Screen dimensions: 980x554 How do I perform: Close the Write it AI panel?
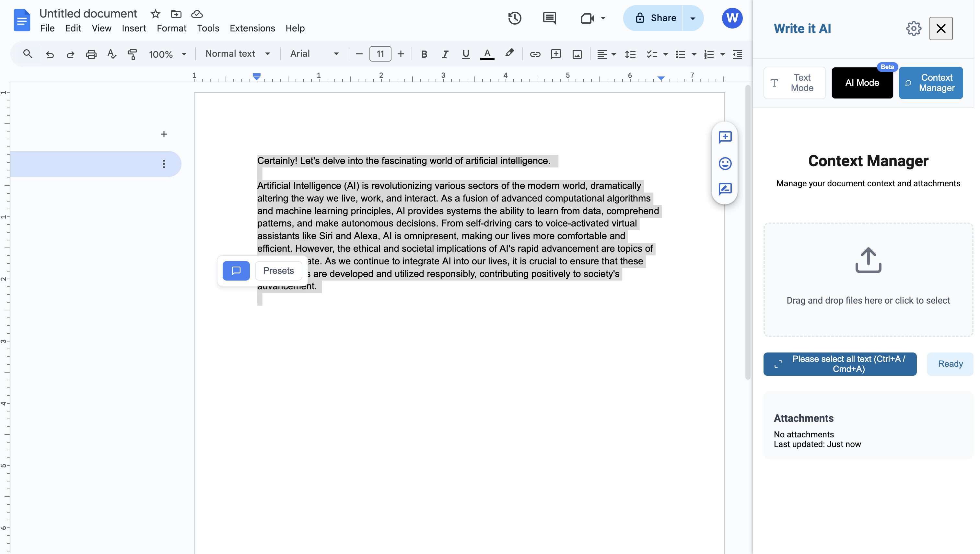pyautogui.click(x=941, y=29)
